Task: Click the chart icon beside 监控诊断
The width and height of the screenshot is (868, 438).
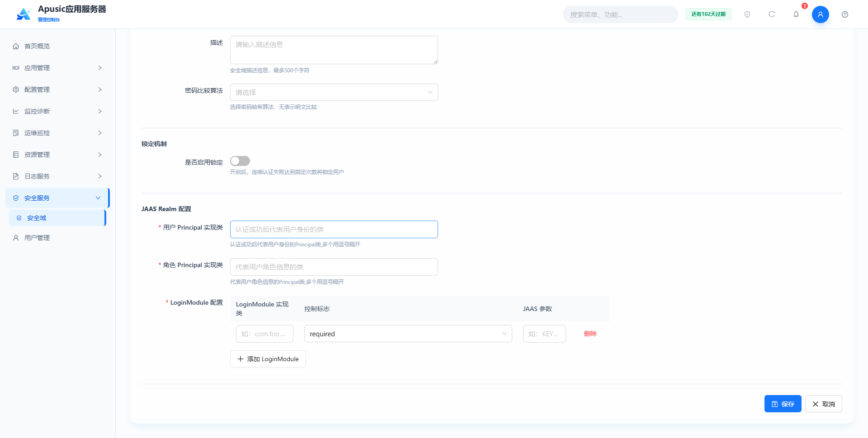Action: 16,111
